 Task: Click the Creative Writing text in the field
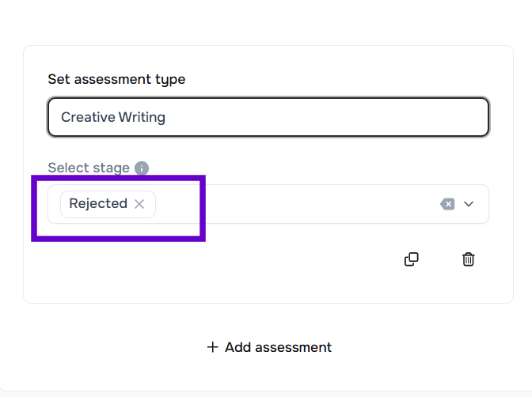(x=113, y=117)
